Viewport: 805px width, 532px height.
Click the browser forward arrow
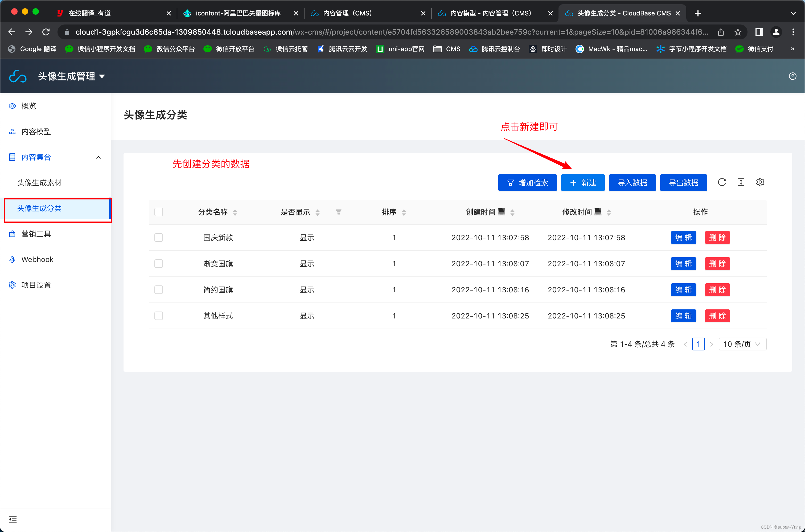click(x=29, y=32)
